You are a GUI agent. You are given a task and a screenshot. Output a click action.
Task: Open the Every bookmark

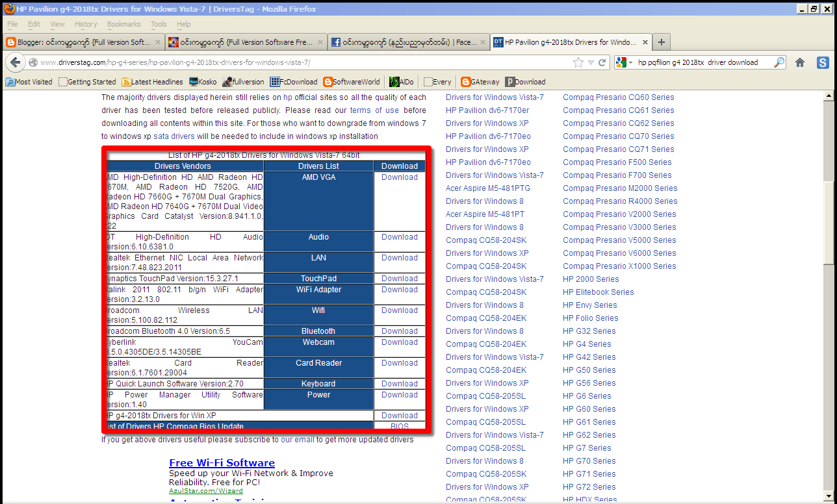point(437,82)
